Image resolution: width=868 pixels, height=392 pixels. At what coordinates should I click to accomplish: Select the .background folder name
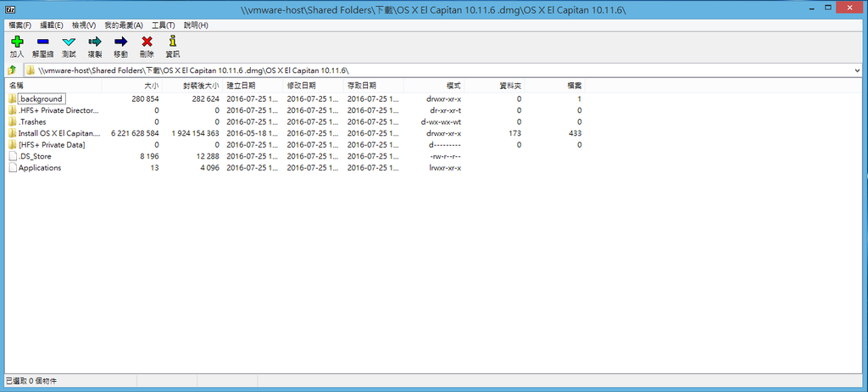pos(41,98)
